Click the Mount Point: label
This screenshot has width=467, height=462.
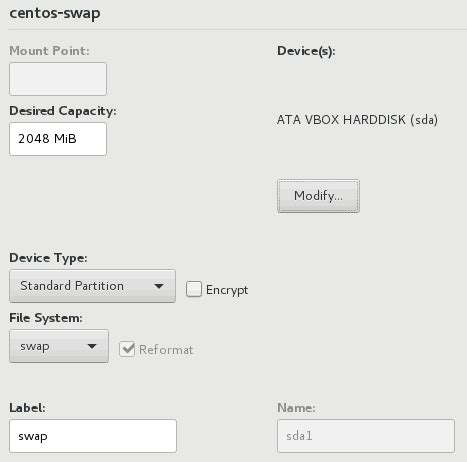click(x=49, y=51)
